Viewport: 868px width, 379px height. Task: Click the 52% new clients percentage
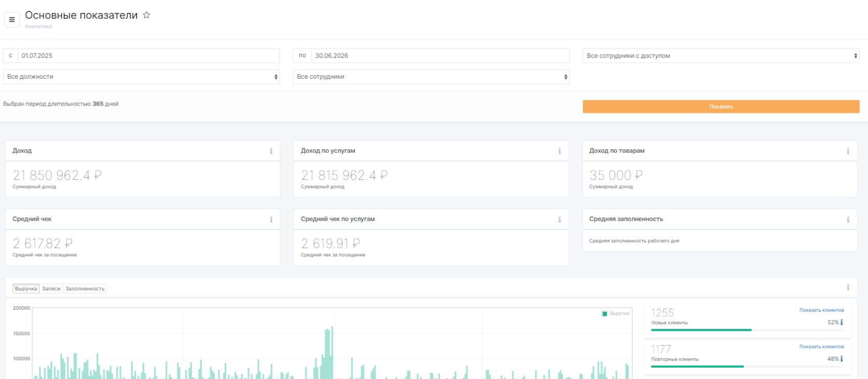pyautogui.click(x=833, y=322)
